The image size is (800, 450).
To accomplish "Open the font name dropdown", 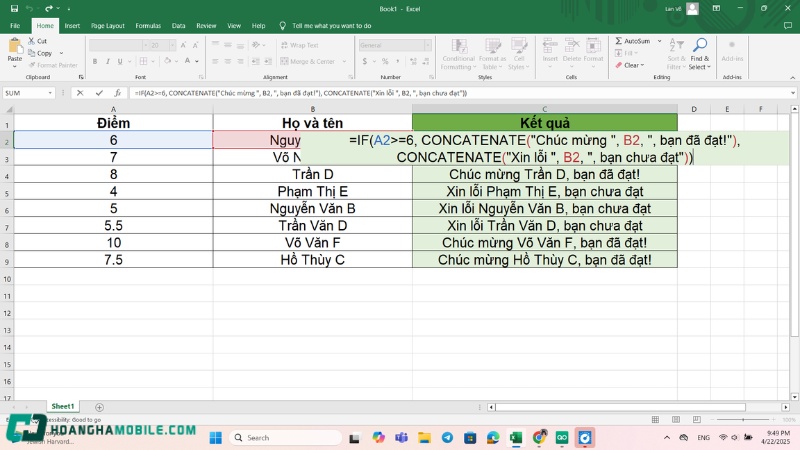I will pos(145,45).
